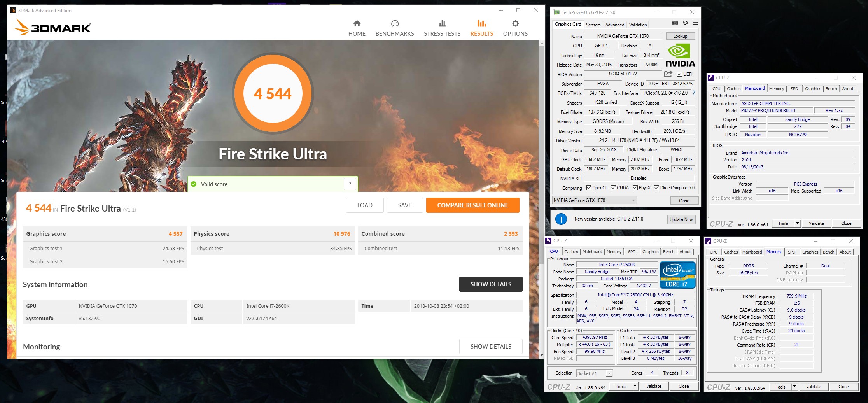Click the green valid score checkmark icon
Viewport: 868px width, 403px height.
click(x=194, y=184)
